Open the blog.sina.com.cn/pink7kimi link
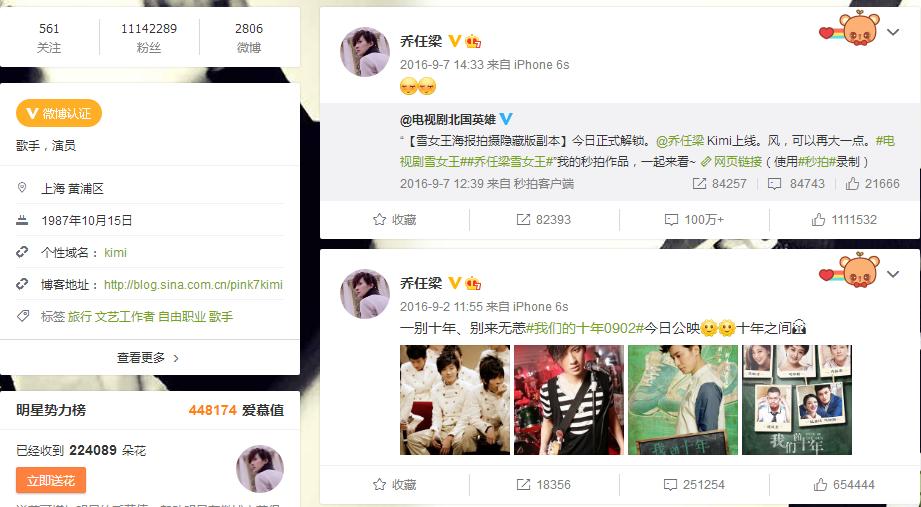This screenshot has width=921, height=507. 193,284
